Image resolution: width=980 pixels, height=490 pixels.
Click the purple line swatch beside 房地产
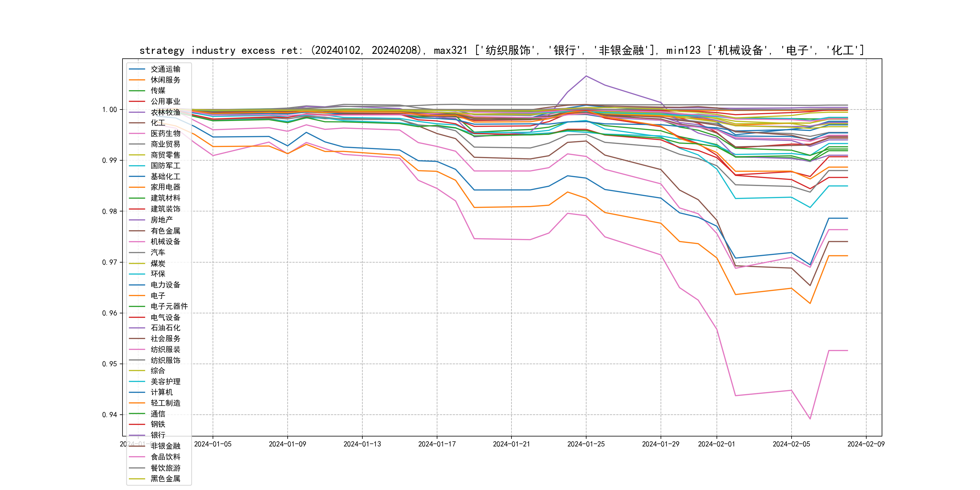[137, 220]
